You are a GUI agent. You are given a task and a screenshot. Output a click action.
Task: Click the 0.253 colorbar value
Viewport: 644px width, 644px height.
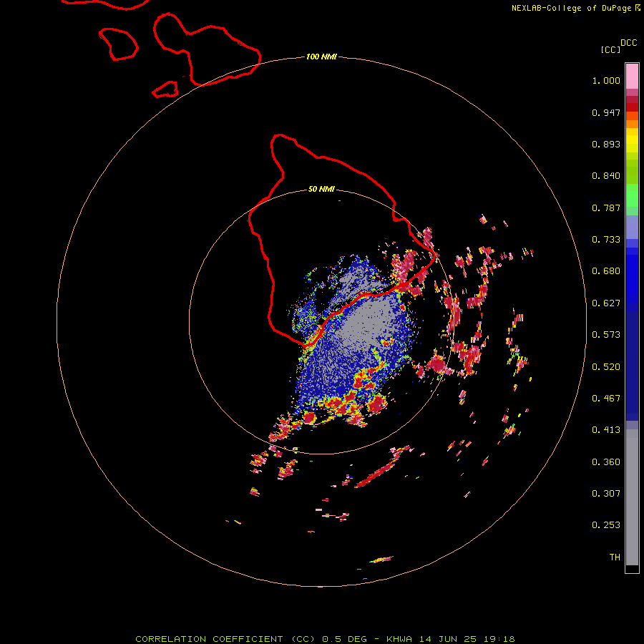pos(606,525)
